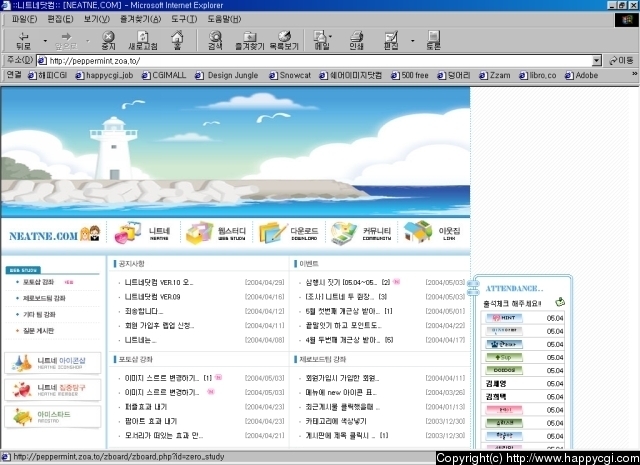Click the Print (인쇄) toolbar icon

(x=356, y=41)
